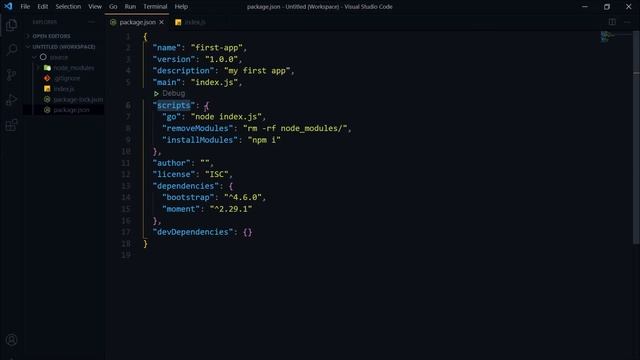Minimize the VS Code window
The image size is (640, 360).
pyautogui.click(x=585, y=7)
